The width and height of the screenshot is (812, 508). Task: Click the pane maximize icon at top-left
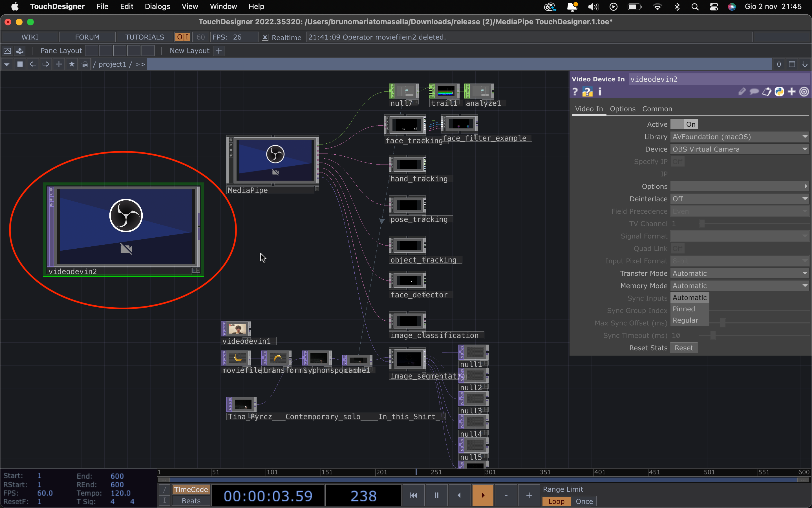(x=7, y=51)
